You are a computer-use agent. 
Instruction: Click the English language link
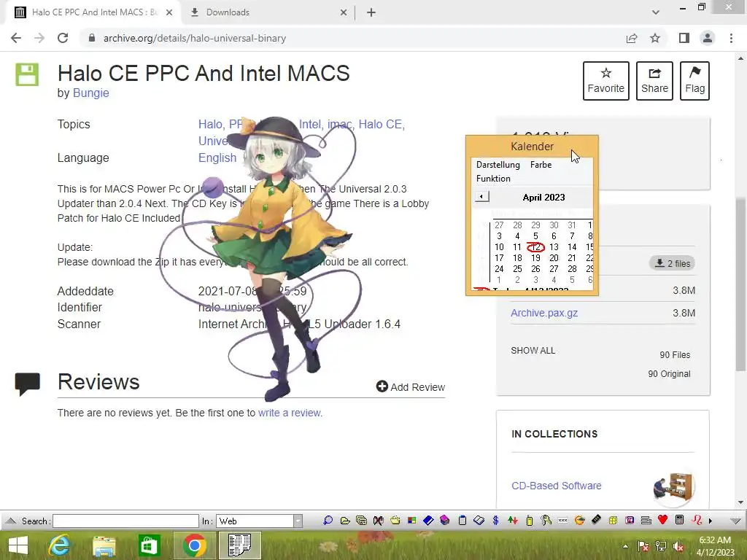217,157
